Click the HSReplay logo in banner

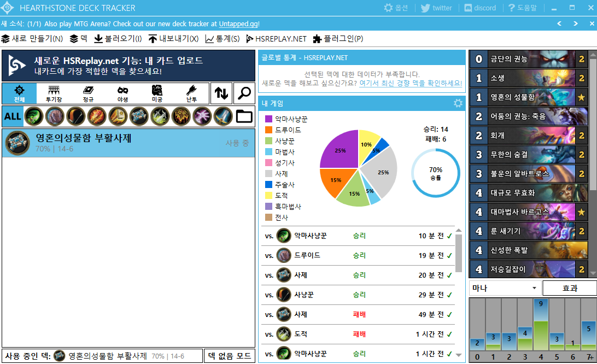(17, 66)
